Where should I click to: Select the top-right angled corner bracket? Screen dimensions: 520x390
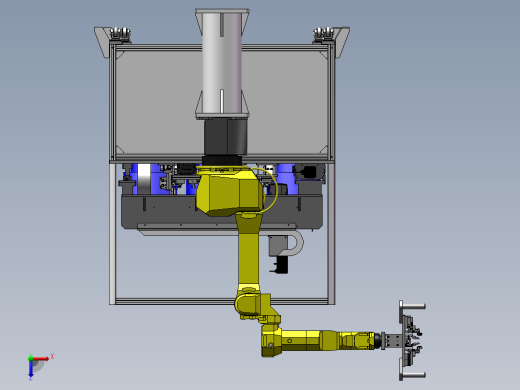point(343,42)
